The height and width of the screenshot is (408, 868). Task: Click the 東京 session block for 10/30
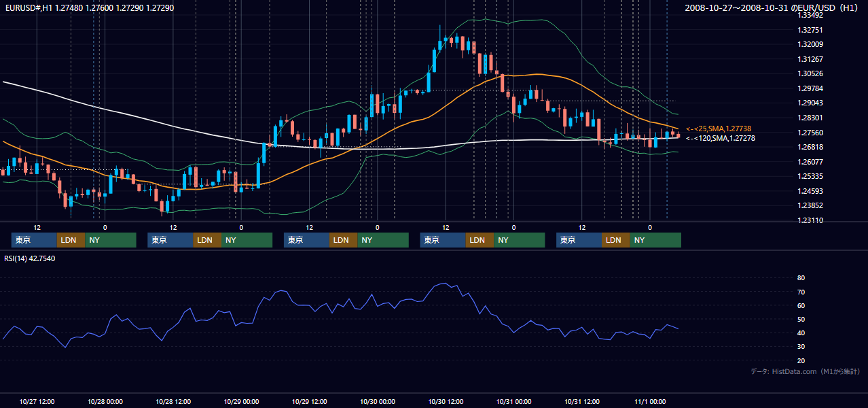443,240
